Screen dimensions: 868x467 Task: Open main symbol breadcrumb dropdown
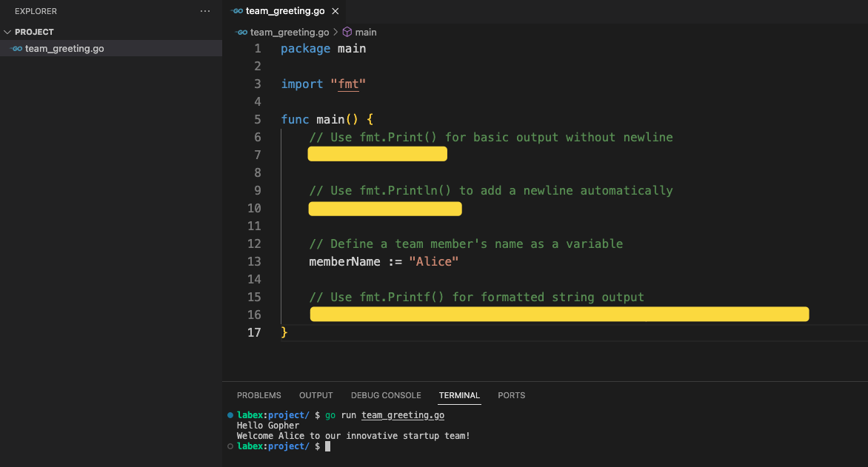[x=366, y=33]
